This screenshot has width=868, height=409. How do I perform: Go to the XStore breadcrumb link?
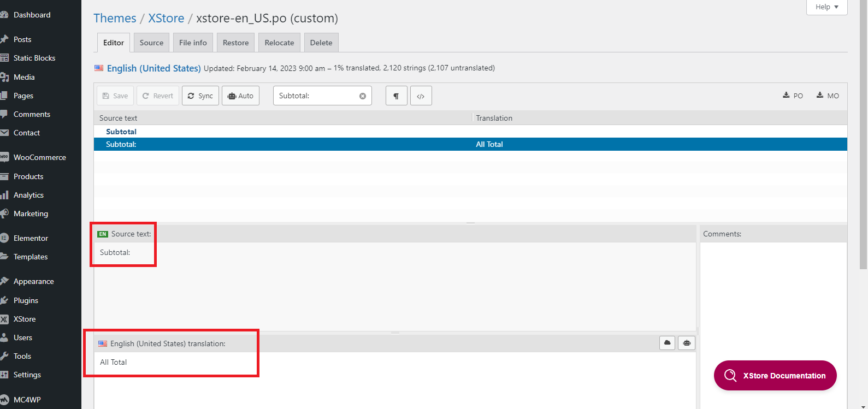(166, 18)
